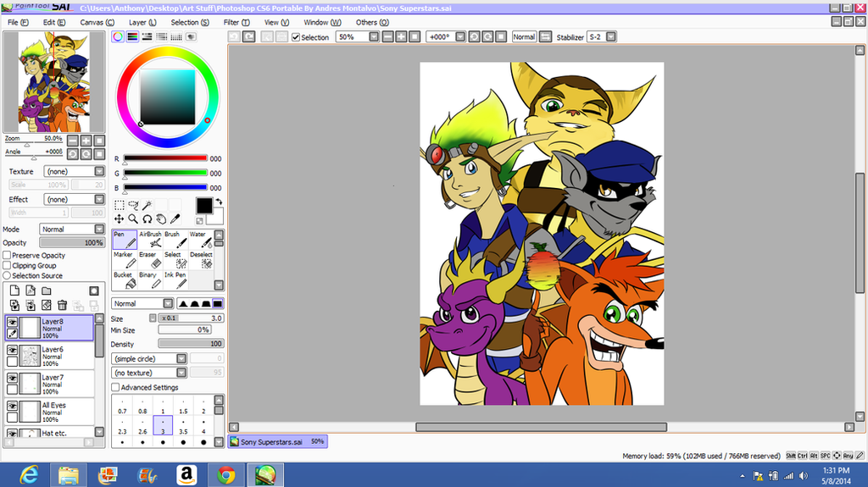Open the no texture brush dropdown
The height and width of the screenshot is (487, 868).
click(x=149, y=373)
